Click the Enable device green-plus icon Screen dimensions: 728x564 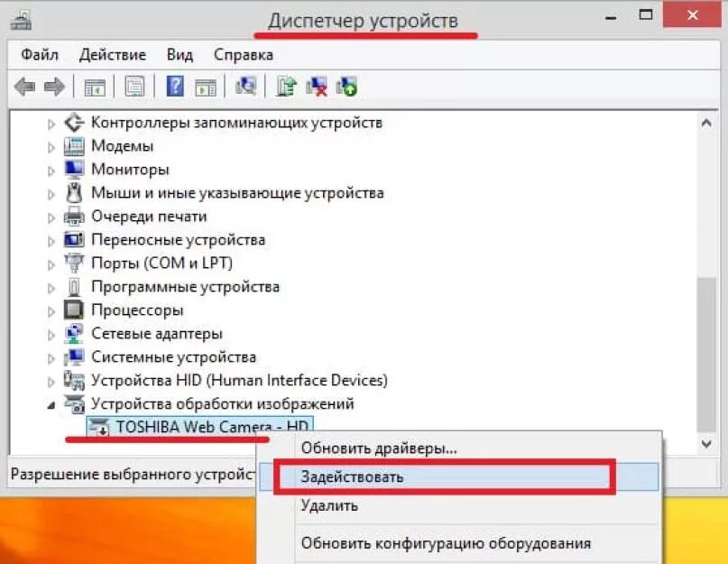346,87
